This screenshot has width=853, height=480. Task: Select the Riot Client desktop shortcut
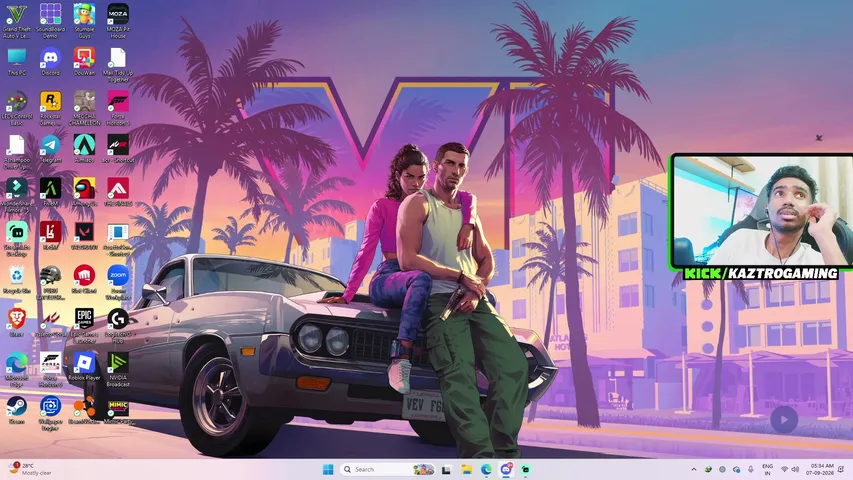tap(84, 279)
